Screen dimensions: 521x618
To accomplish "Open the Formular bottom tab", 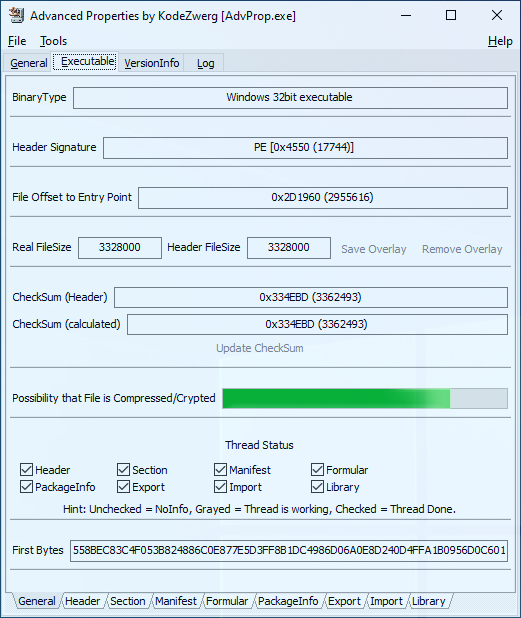I will 227,601.
